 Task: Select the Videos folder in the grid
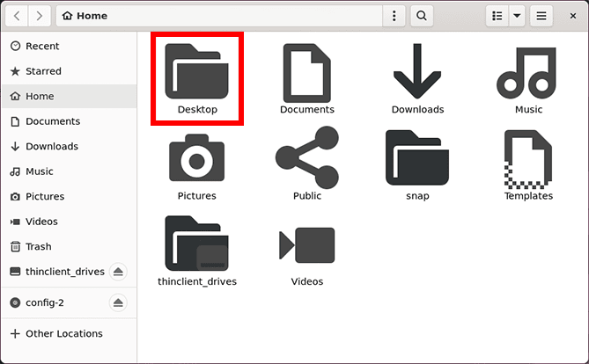[x=307, y=245]
